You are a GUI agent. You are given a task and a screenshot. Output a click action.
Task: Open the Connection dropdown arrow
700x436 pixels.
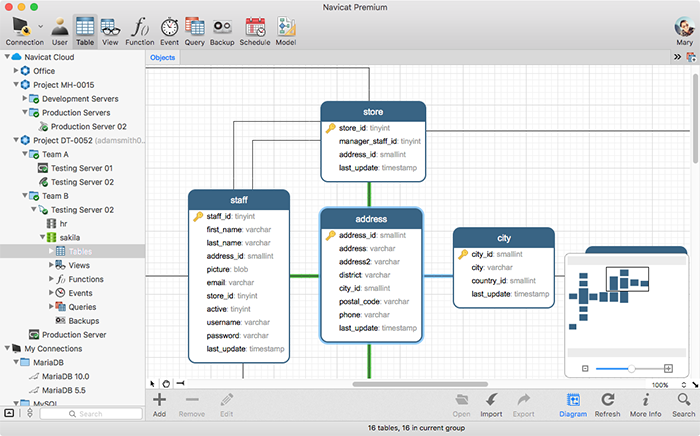[41, 26]
